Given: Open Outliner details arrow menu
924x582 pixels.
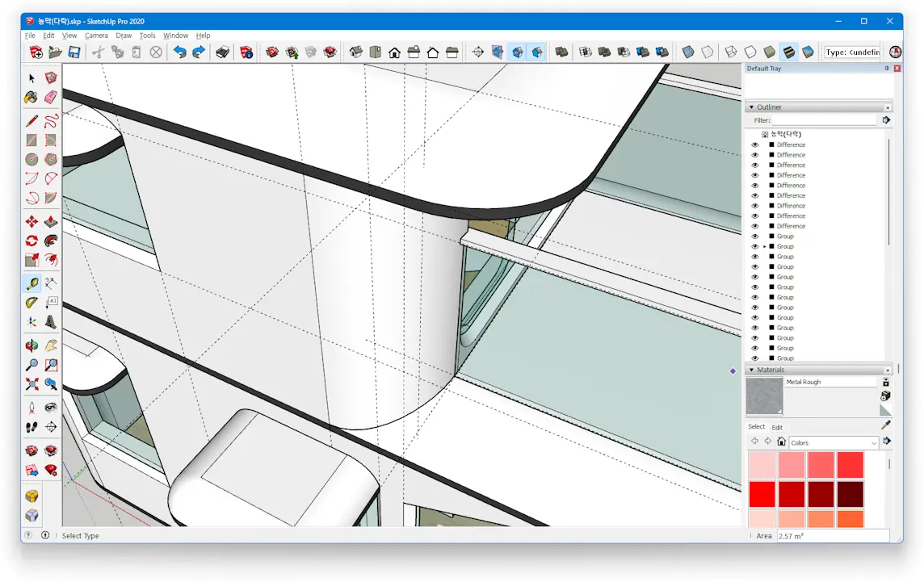Looking at the screenshot, I should point(886,120).
